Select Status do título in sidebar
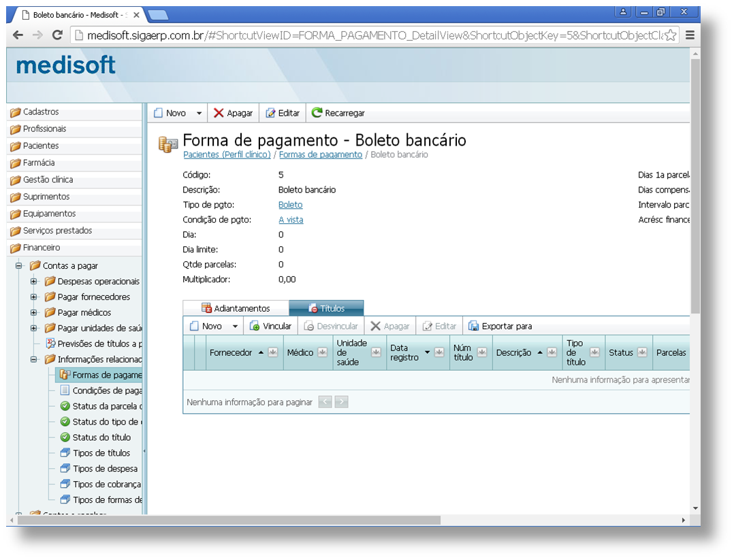 [101, 438]
